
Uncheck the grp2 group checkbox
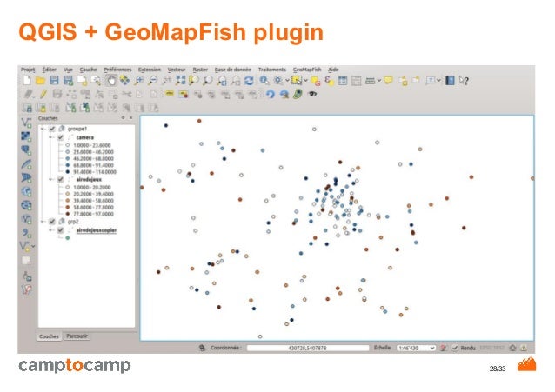tap(52, 222)
